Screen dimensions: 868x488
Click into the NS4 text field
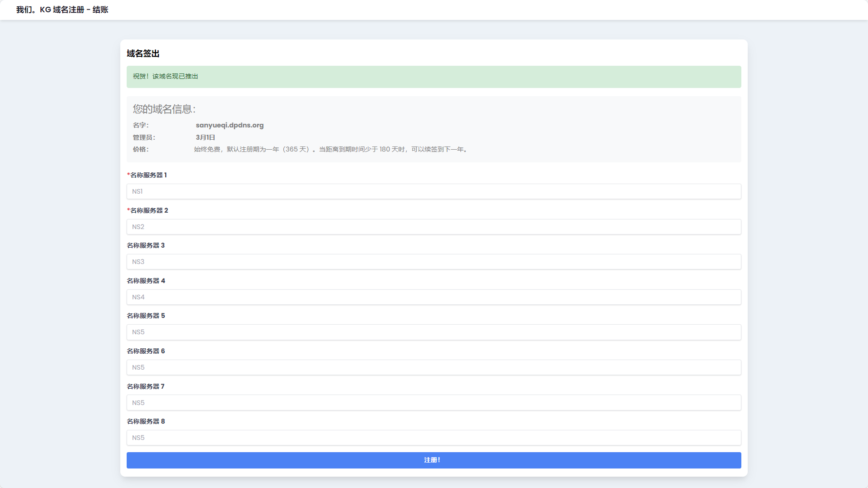coord(434,297)
